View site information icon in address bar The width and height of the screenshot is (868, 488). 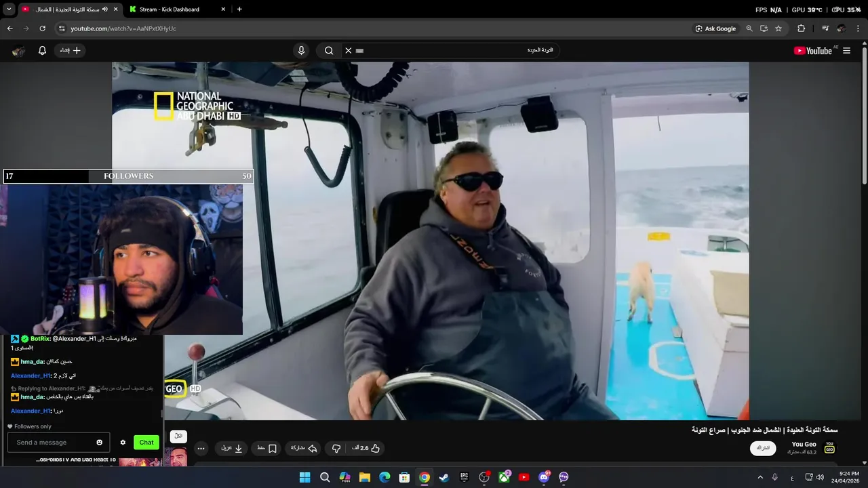(62, 28)
